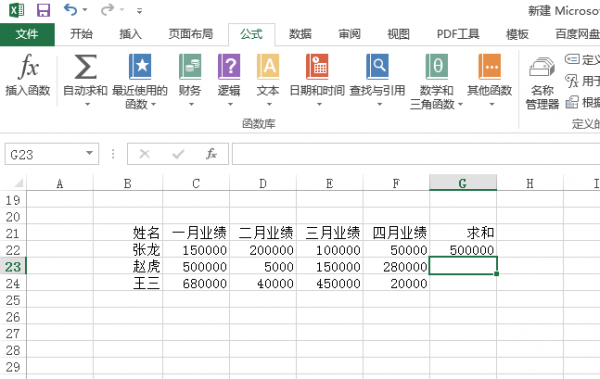Click the confirm checkmark beside formula bar
This screenshot has width=600, height=379.
click(178, 154)
